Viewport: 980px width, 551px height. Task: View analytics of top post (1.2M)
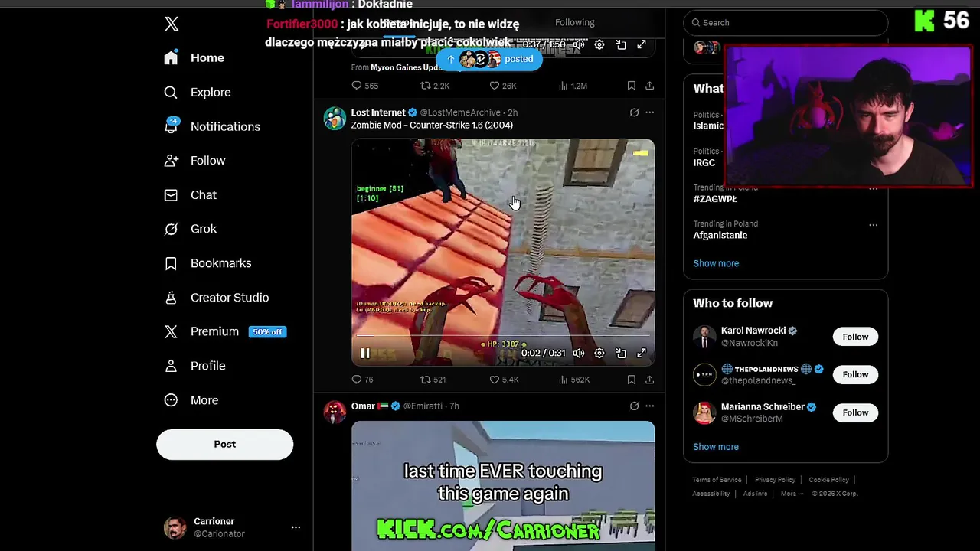point(573,86)
